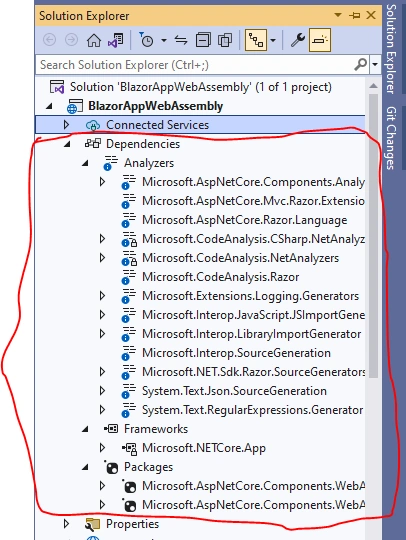406x540 pixels.
Task: Select the BlazorAppWebAssembly project node
Action: (155, 106)
